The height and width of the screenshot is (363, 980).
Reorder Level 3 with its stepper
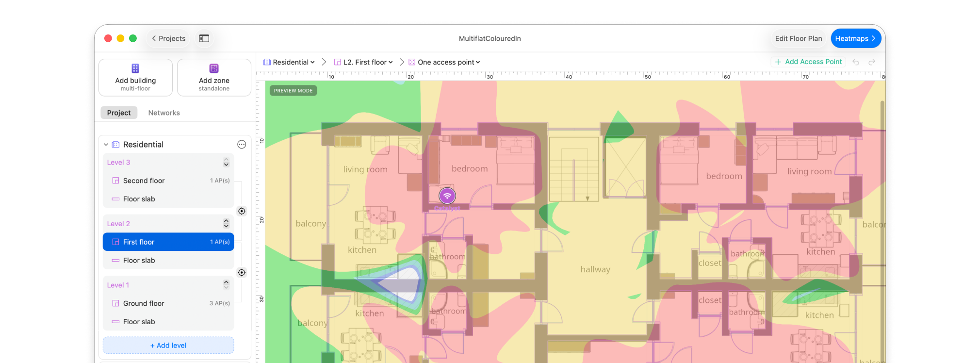226,162
